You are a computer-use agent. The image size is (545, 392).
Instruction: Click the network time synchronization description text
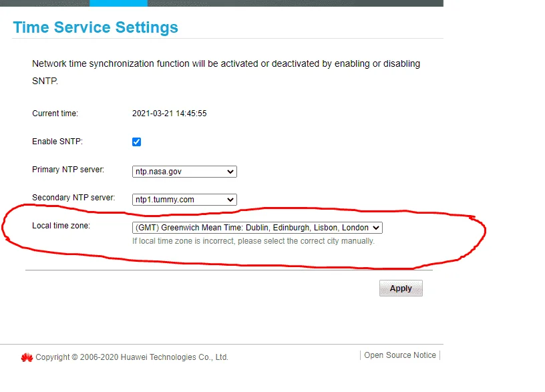226,72
